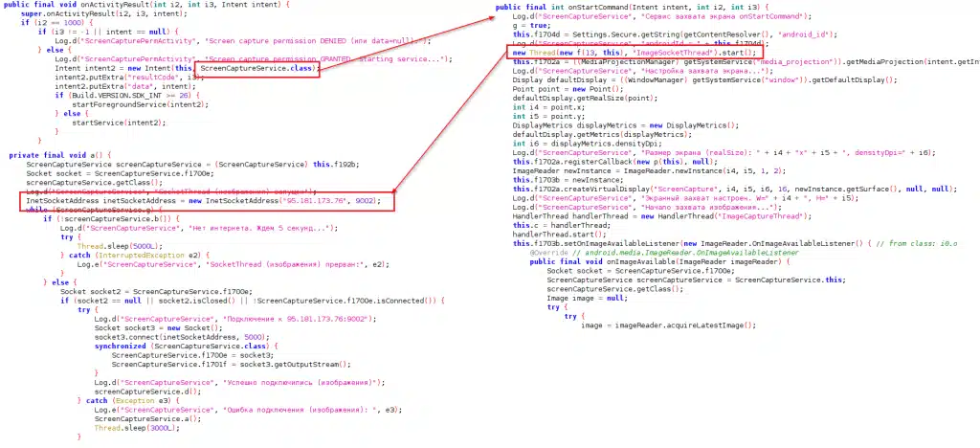Click the 'if (socket2 == null || socket2.isClosed()' condition
Image resolution: width=980 pixels, height=448 pixels.
click(252, 301)
